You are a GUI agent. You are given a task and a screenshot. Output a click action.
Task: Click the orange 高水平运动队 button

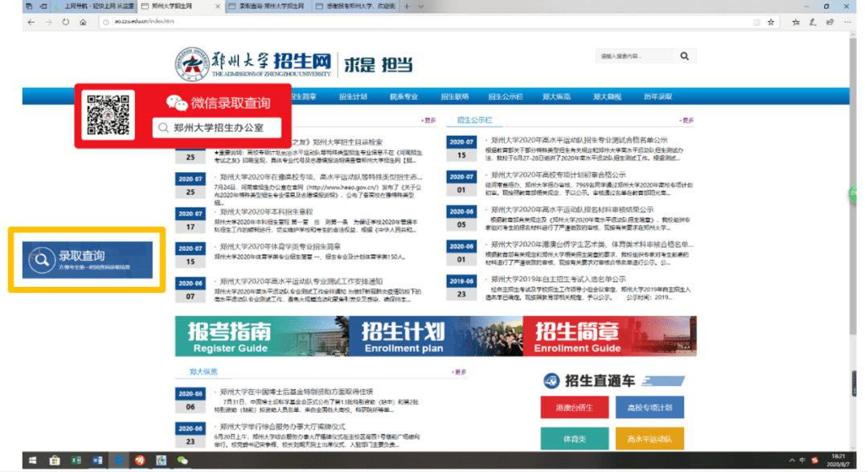pyautogui.click(x=649, y=439)
